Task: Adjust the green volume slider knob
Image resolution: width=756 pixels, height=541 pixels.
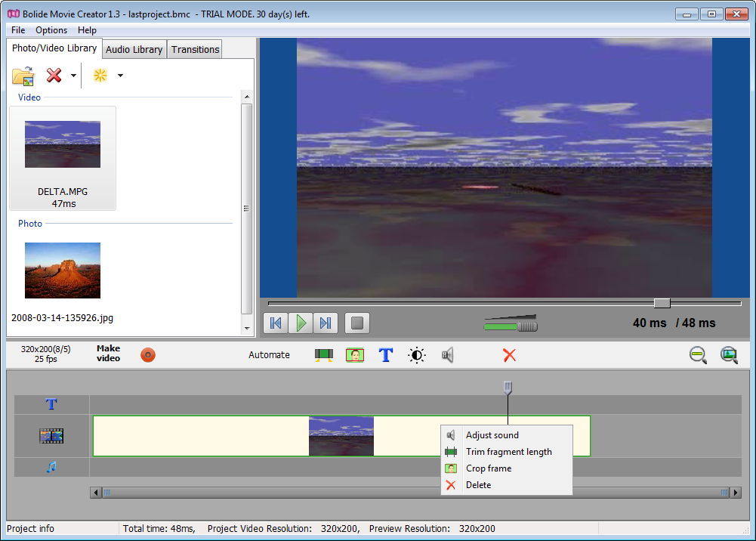Action: coord(527,326)
